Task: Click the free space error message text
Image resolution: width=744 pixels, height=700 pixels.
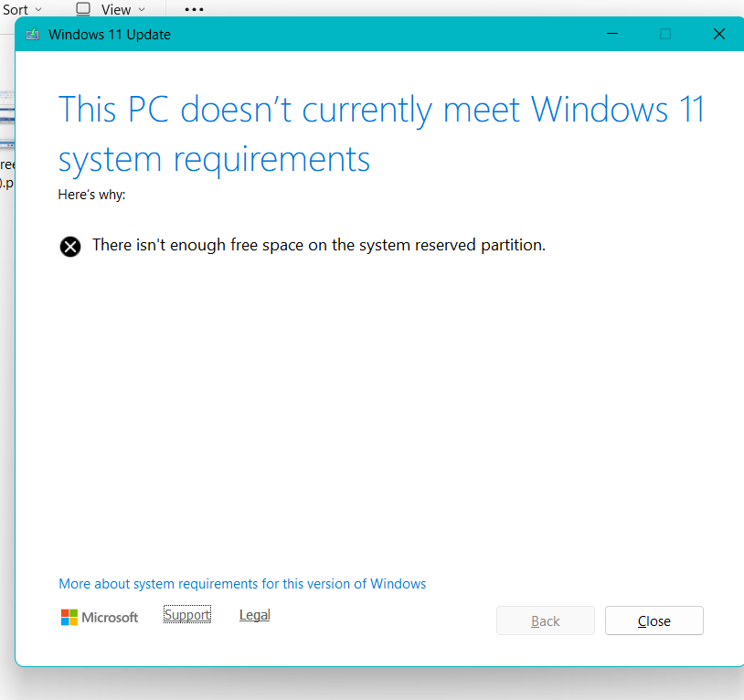Action: click(318, 245)
